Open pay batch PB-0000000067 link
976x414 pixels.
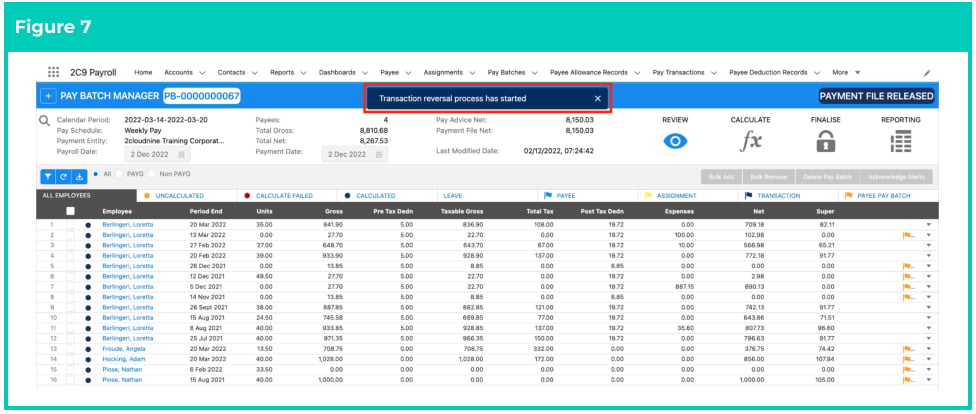pos(202,96)
